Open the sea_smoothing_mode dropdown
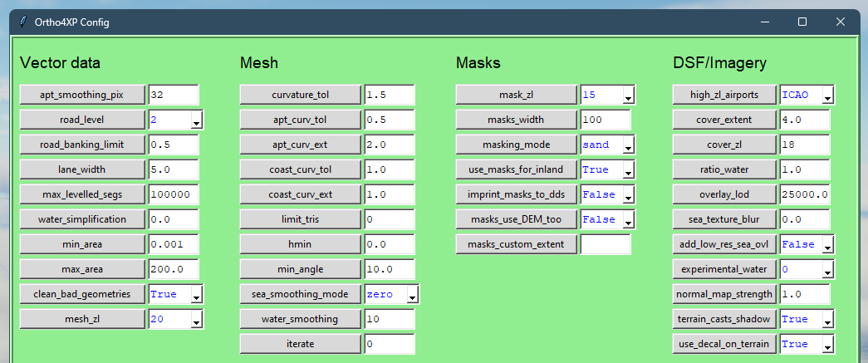Viewport: 868px width, 363px height. pos(413,294)
